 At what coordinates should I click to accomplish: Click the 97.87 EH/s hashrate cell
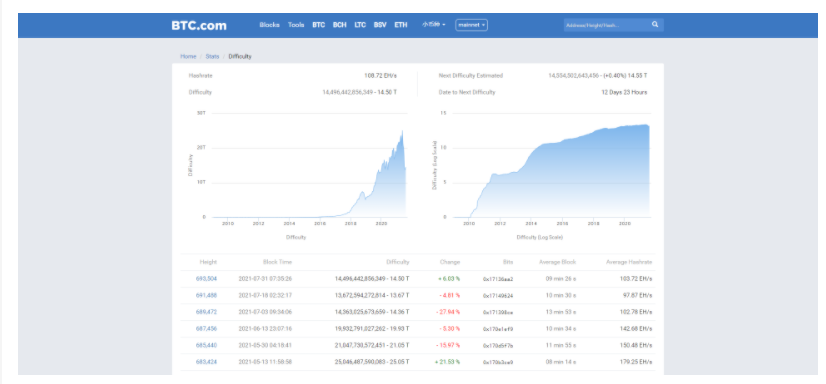click(637, 296)
